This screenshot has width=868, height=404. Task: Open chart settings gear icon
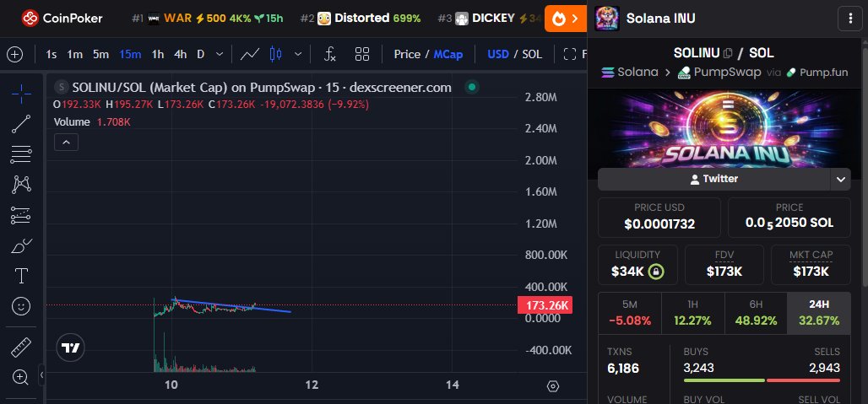pyautogui.click(x=552, y=386)
